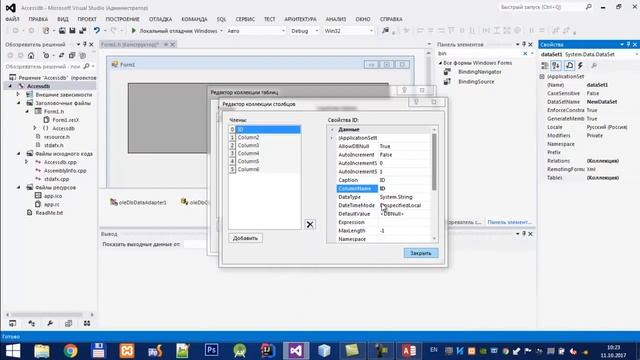Toggle pin on the Toolbox panel
This screenshot has width=640, height=360.
tap(524, 44)
